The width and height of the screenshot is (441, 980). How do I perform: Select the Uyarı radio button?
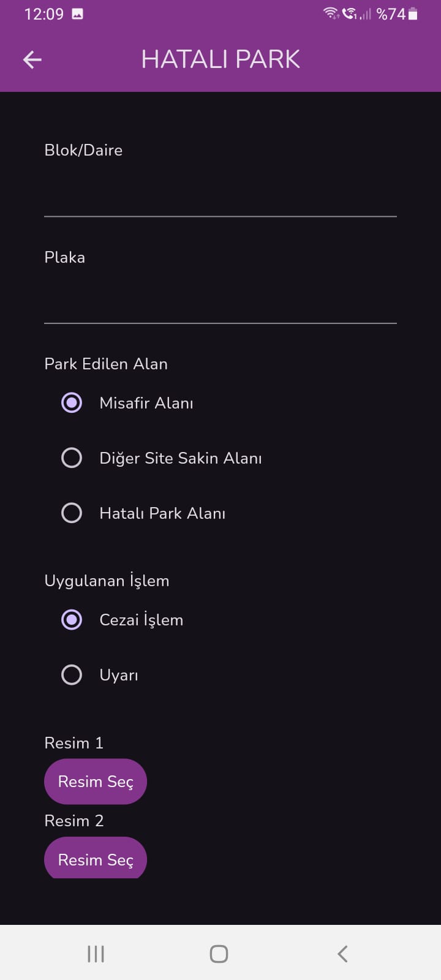click(72, 675)
